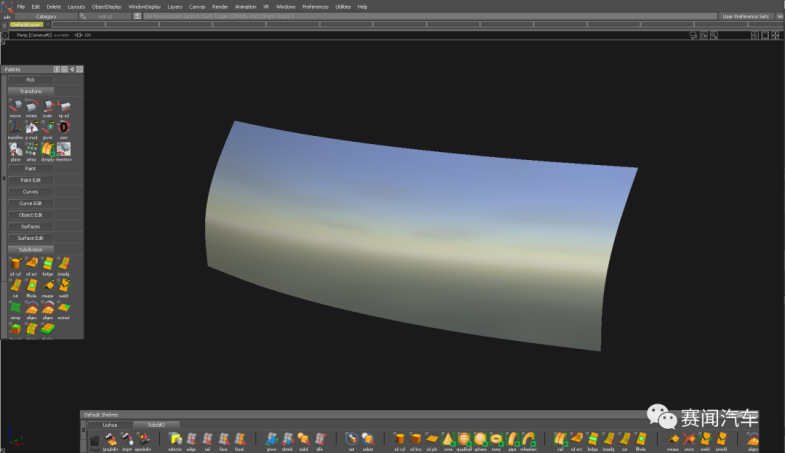Select the rotate tool in the palette
This screenshot has height=453, width=785.
(31, 106)
